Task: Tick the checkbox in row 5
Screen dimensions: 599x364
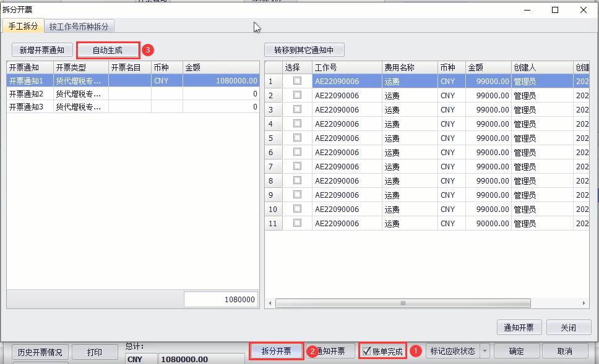Action: pos(297,138)
